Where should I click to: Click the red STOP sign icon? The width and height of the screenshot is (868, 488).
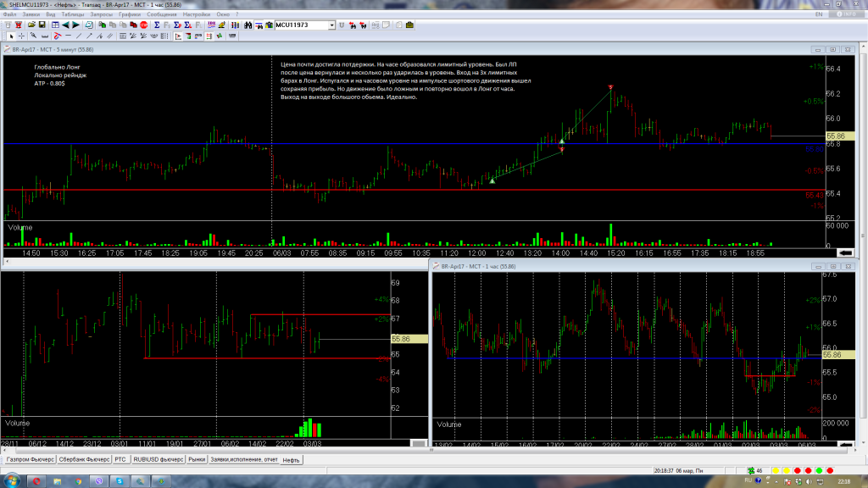point(144,25)
